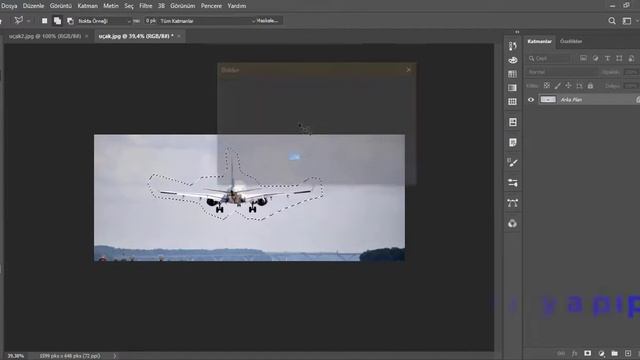Choose New selection mode in options bar

click(44, 21)
